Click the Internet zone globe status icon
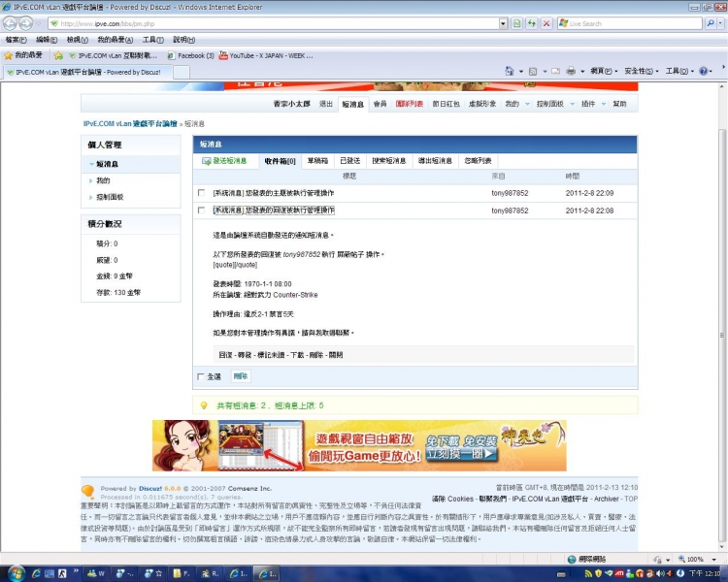Viewport: 728px width, 582px height. point(572,560)
